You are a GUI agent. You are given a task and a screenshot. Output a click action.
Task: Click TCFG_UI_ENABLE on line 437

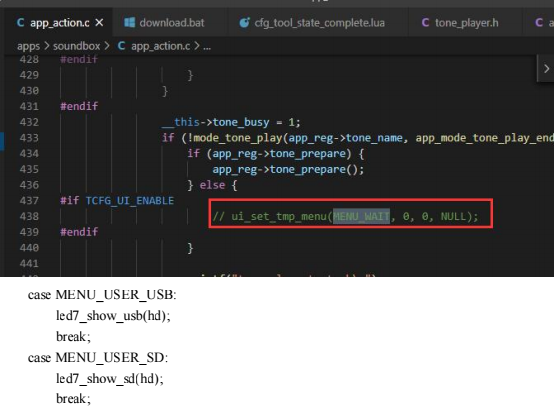pyautogui.click(x=130, y=201)
